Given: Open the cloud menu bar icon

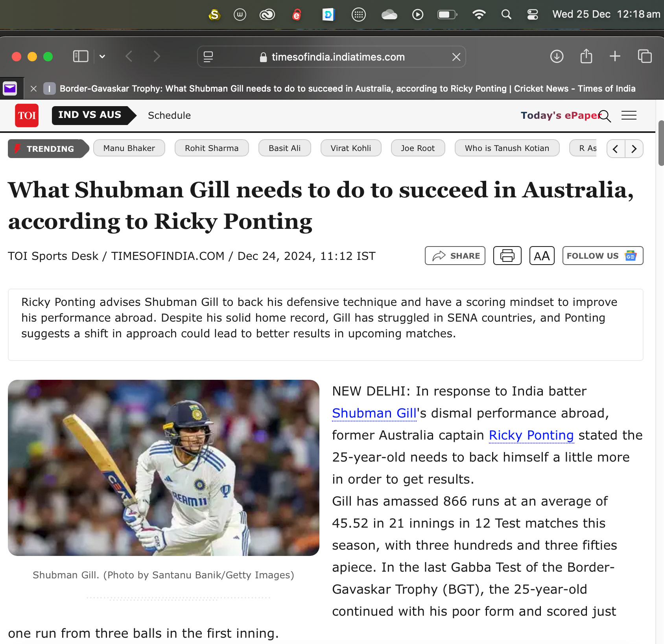Looking at the screenshot, I should [389, 15].
